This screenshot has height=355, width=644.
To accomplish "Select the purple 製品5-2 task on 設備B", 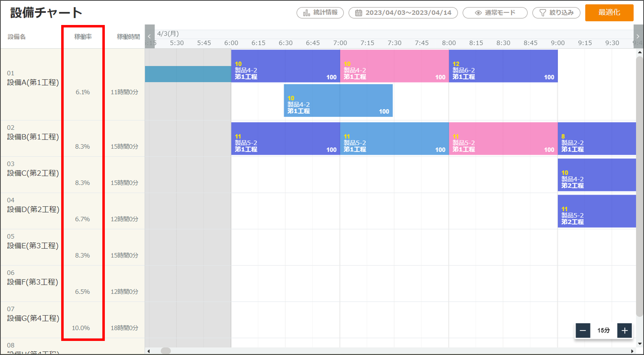I will (285, 138).
